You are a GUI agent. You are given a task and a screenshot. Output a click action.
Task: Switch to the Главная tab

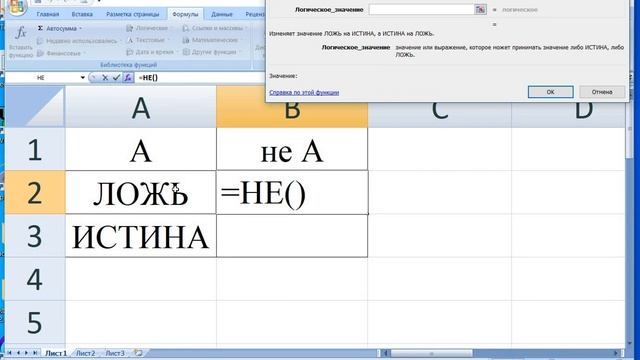[48, 14]
